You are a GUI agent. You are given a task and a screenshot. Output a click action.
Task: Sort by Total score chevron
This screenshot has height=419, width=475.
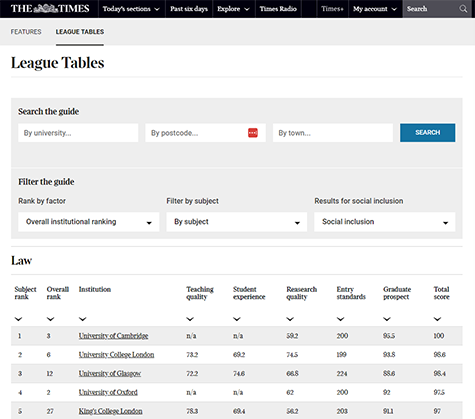point(437,319)
